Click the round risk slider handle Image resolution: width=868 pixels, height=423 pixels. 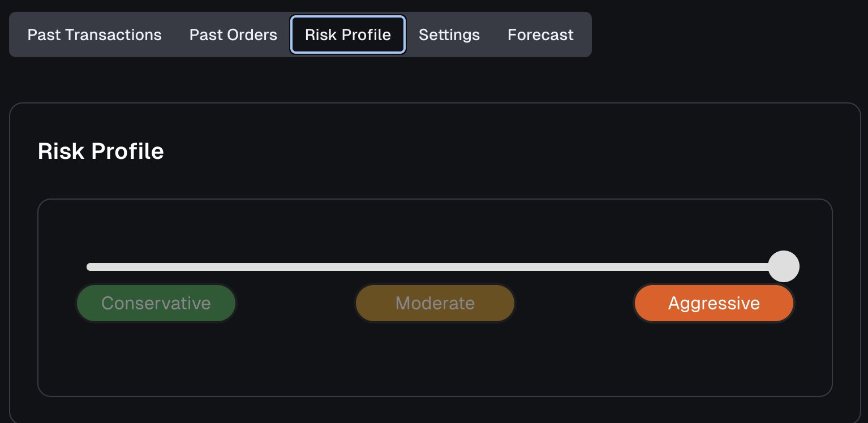point(784,266)
